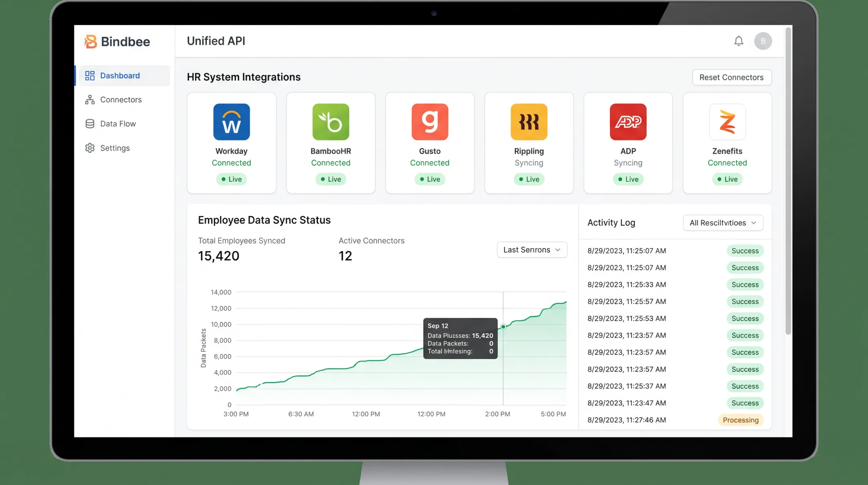The height and width of the screenshot is (485, 868).
Task: Open the user avatar B
Action: tap(763, 41)
